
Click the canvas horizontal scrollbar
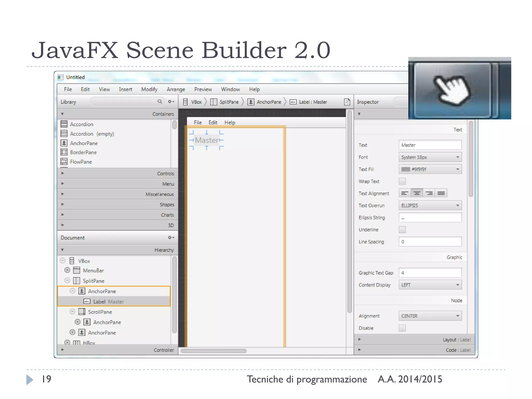pos(214,351)
